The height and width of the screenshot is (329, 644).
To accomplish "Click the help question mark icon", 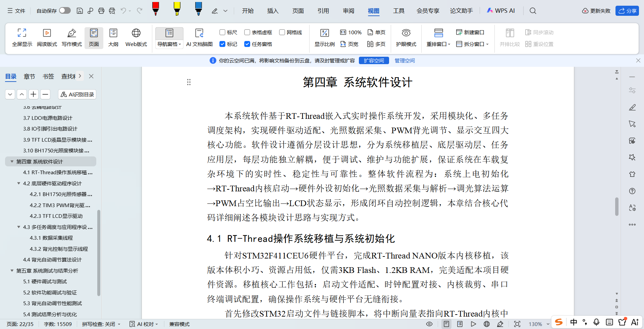I will (632, 191).
